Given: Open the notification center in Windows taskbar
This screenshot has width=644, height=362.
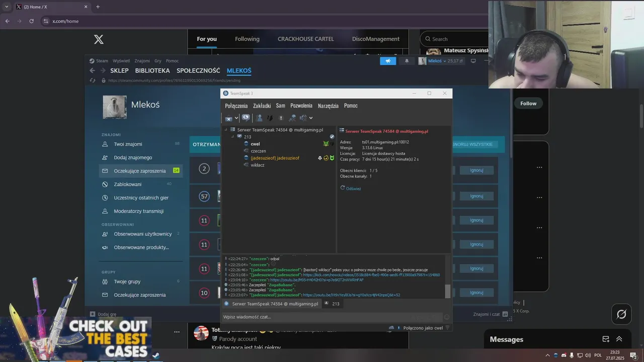Looking at the screenshot, I should tap(634, 355).
